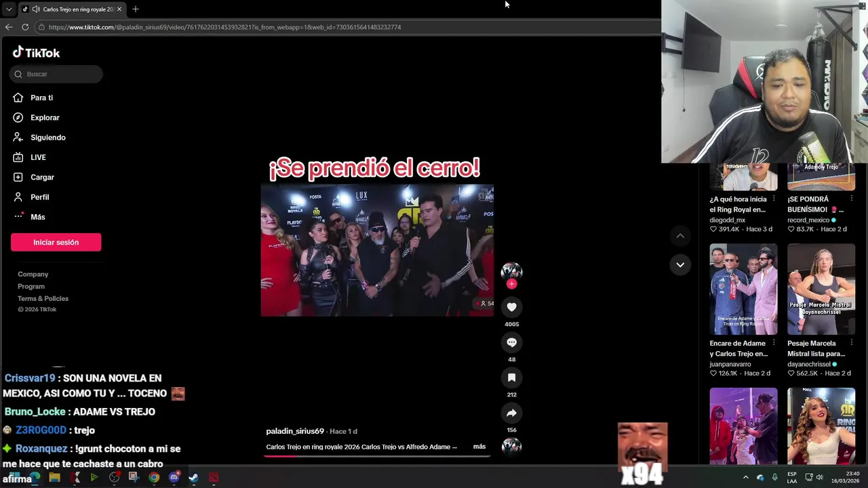
Task: Open the Siguiendo feed
Action: tap(39, 138)
